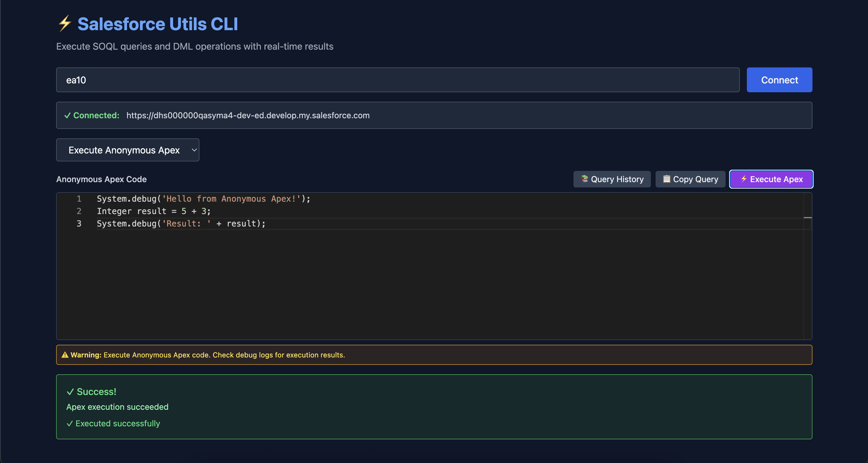This screenshot has width=868, height=463.
Task: Click the lightning icon on Execute Apex
Action: click(x=744, y=179)
